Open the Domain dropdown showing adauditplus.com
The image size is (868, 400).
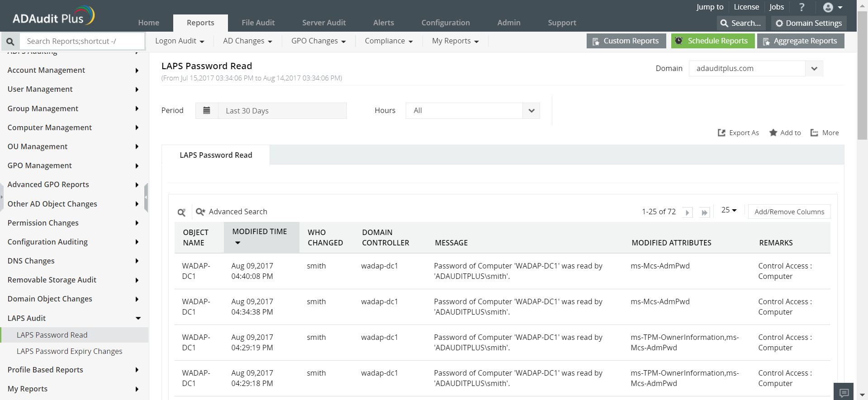814,69
